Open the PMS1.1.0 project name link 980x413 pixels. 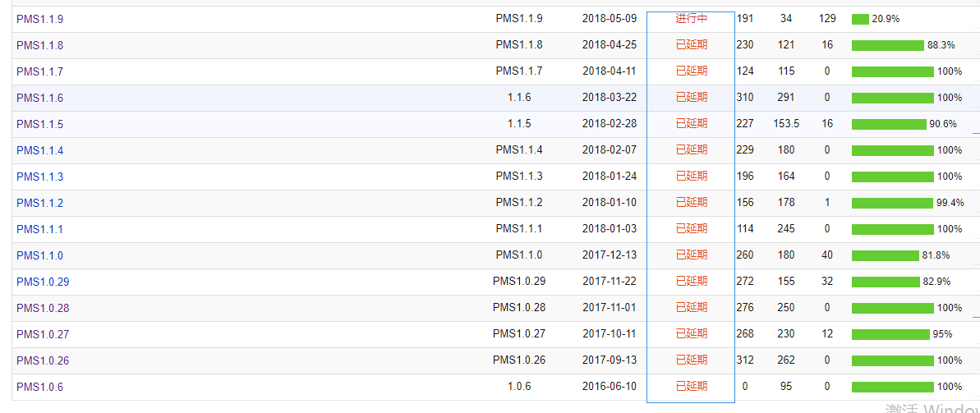(x=39, y=255)
